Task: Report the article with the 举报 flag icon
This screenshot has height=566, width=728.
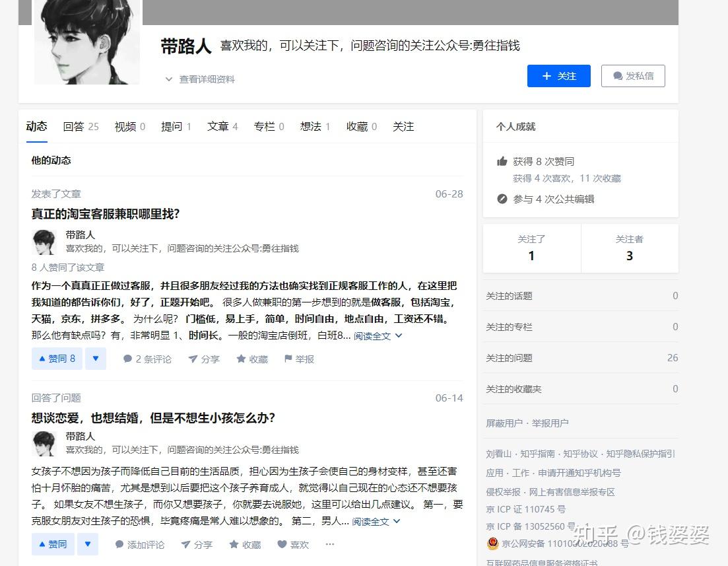Action: (x=298, y=359)
